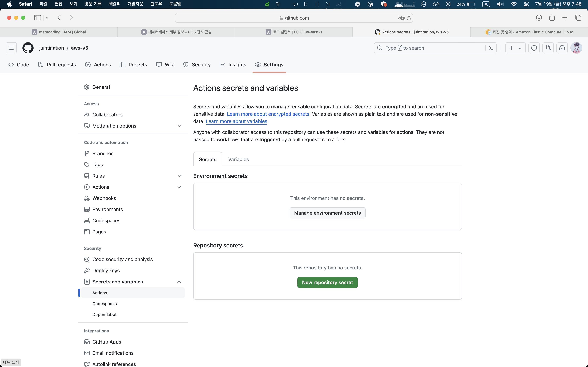Open the create new plus dropdown
The height and width of the screenshot is (367, 588).
[x=515, y=48]
